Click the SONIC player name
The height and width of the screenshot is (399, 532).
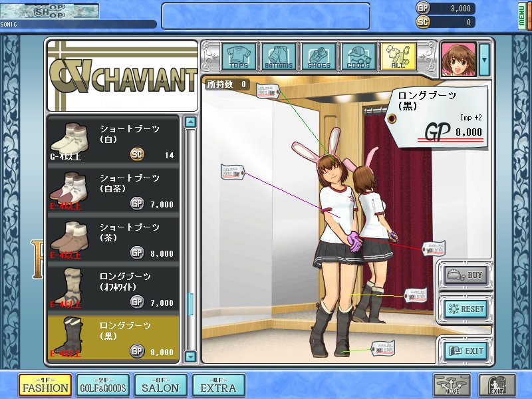[9, 25]
